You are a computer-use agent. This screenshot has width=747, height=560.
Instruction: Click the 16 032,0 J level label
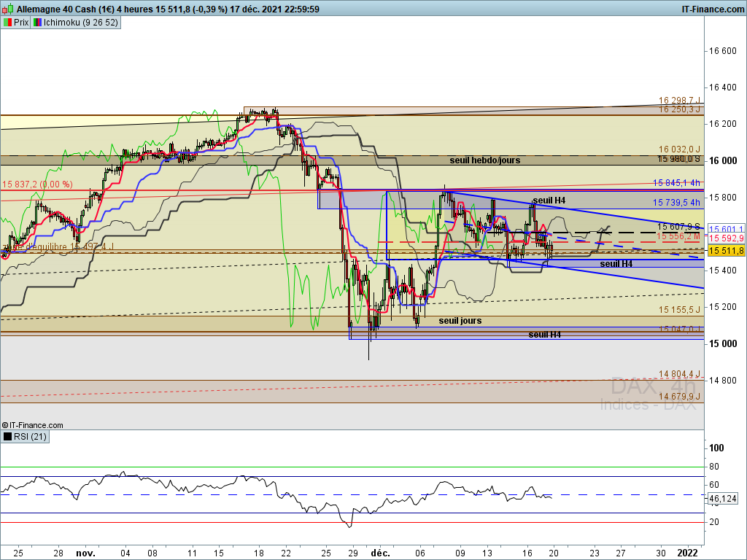coord(679,149)
